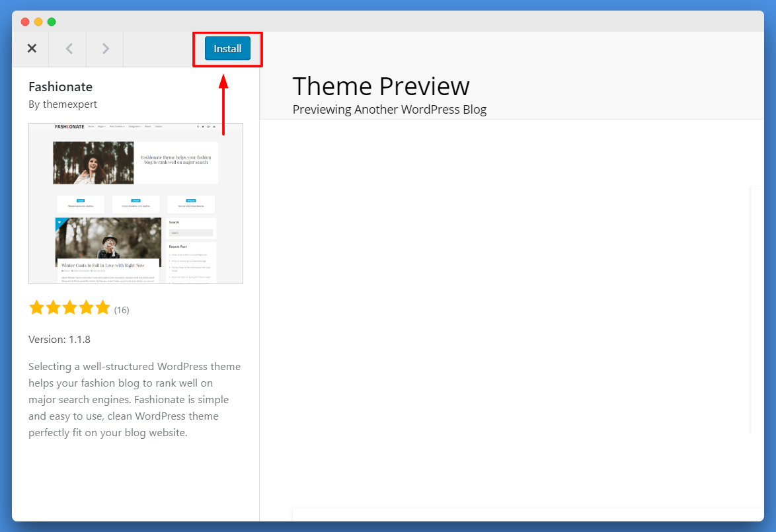Install the Fashionate theme

click(227, 48)
